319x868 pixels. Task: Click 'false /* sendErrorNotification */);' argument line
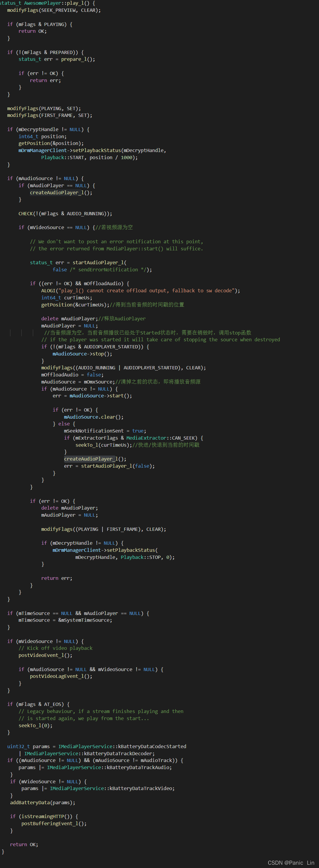102,270
